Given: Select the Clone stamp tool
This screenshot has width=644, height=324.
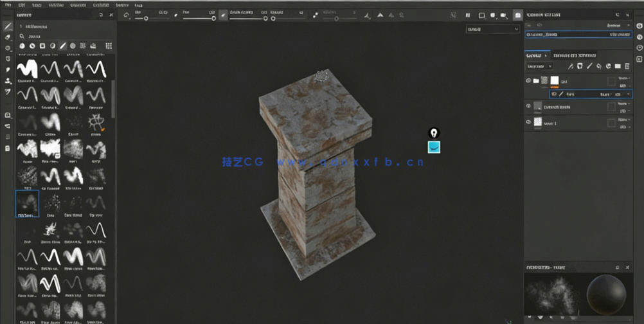Looking at the screenshot, I should 8,81.
